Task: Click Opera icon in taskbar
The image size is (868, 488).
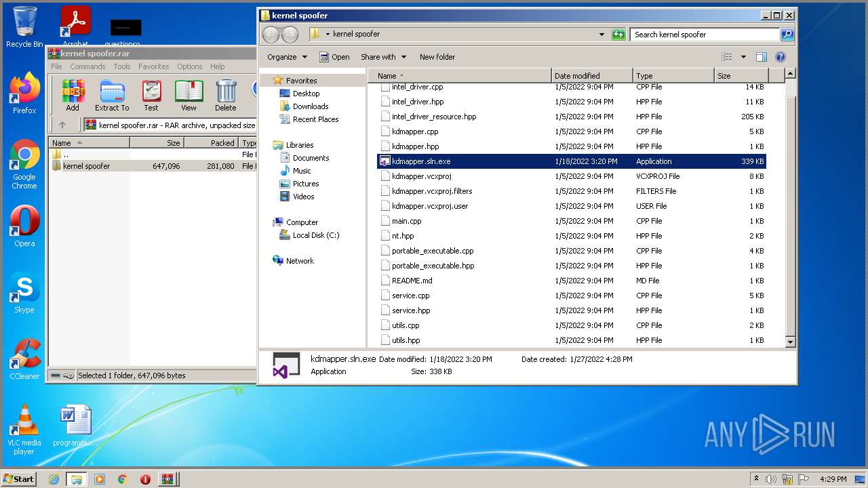Action: 145,479
